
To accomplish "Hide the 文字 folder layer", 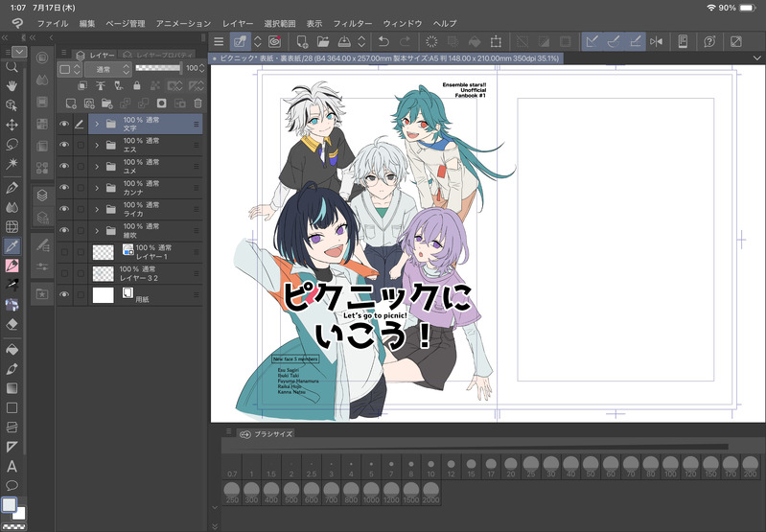I will click(x=64, y=124).
